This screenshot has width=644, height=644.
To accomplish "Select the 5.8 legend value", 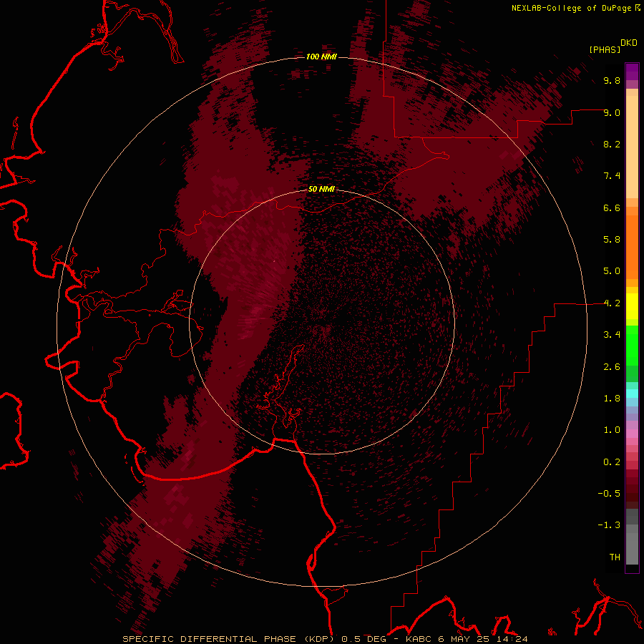I will (612, 239).
